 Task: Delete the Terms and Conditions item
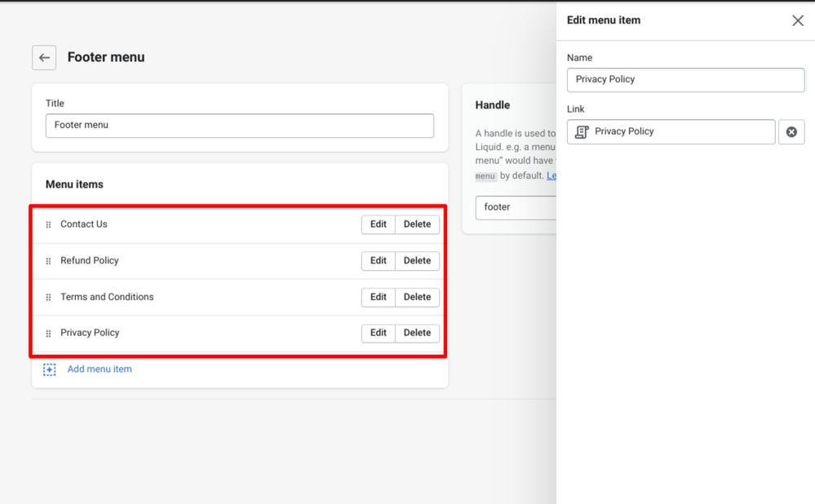coord(418,297)
